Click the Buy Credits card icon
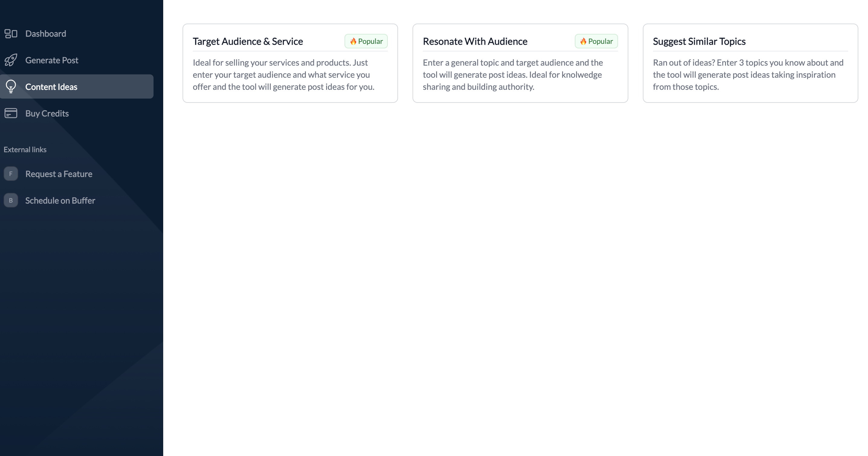Viewport: 868px width, 456px height. [11, 113]
